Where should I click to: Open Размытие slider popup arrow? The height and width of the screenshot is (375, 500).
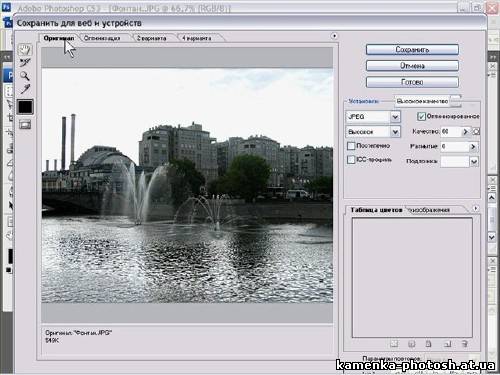(x=473, y=147)
